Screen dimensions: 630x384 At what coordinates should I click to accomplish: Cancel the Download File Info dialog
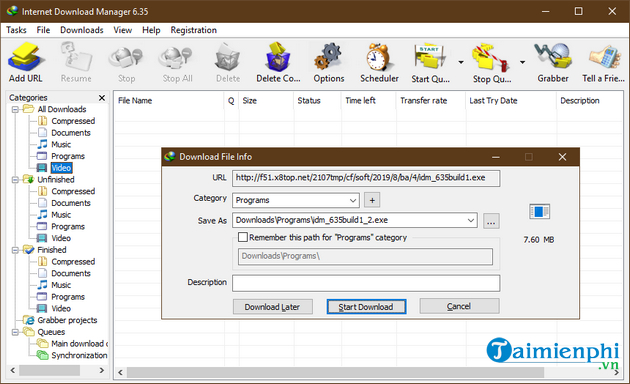click(459, 306)
